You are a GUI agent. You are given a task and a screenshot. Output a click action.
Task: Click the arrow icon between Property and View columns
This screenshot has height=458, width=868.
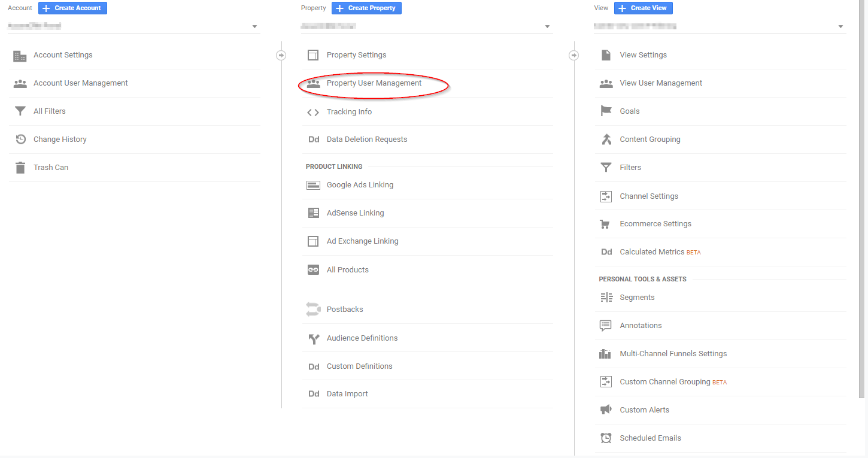[574, 55]
